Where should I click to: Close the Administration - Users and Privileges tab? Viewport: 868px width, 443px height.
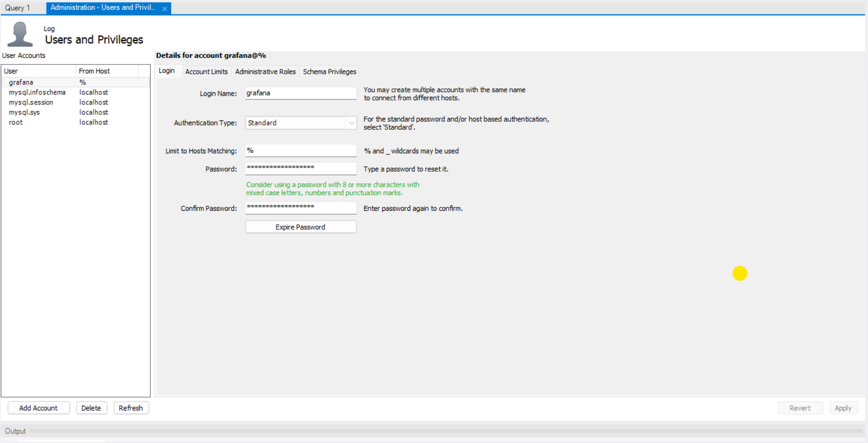coord(164,8)
